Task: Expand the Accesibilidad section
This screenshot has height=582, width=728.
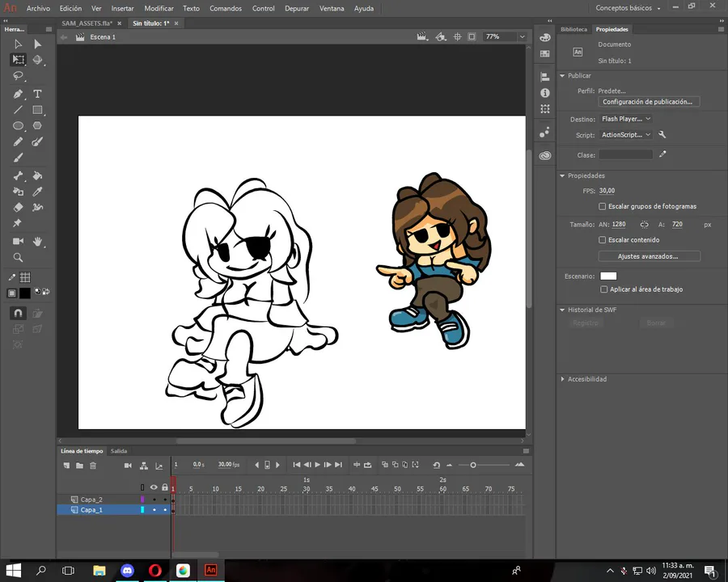Action: point(562,379)
